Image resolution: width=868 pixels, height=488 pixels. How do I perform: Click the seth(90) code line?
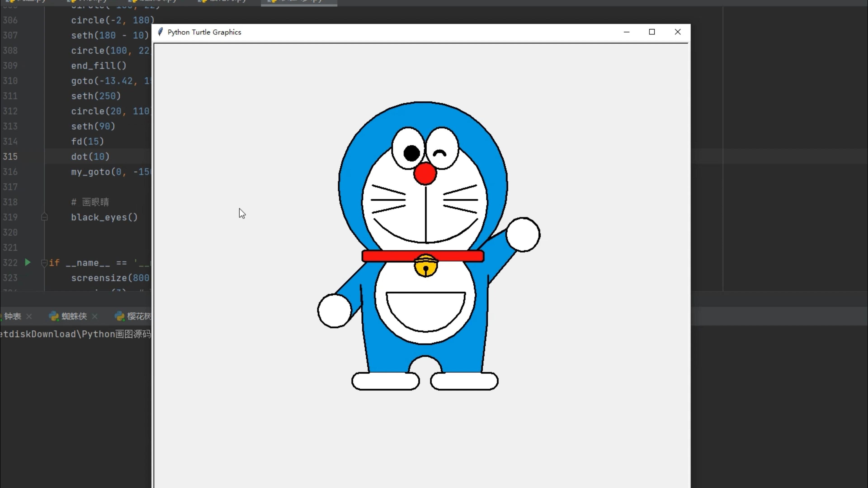tap(93, 126)
